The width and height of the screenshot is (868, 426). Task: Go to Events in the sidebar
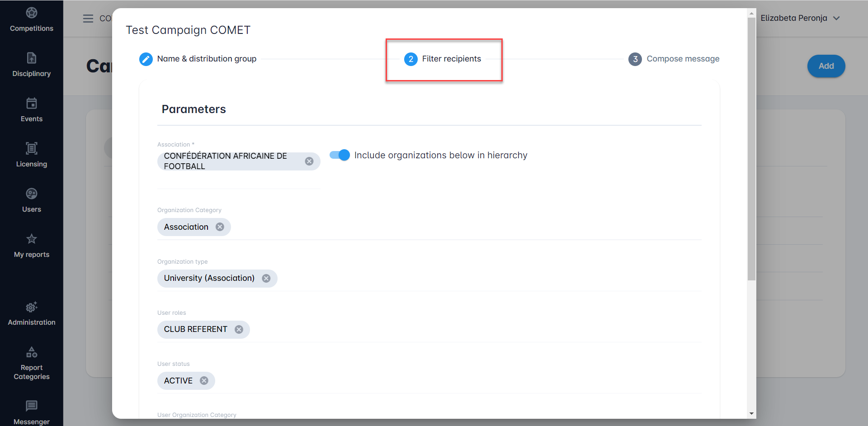[31, 104]
